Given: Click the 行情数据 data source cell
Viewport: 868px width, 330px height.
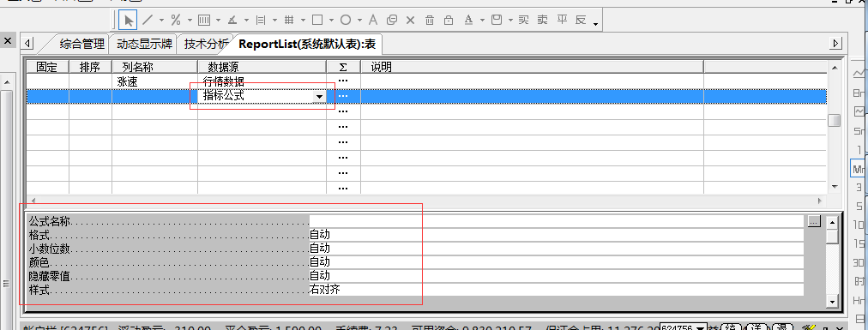Looking at the screenshot, I should [x=262, y=81].
